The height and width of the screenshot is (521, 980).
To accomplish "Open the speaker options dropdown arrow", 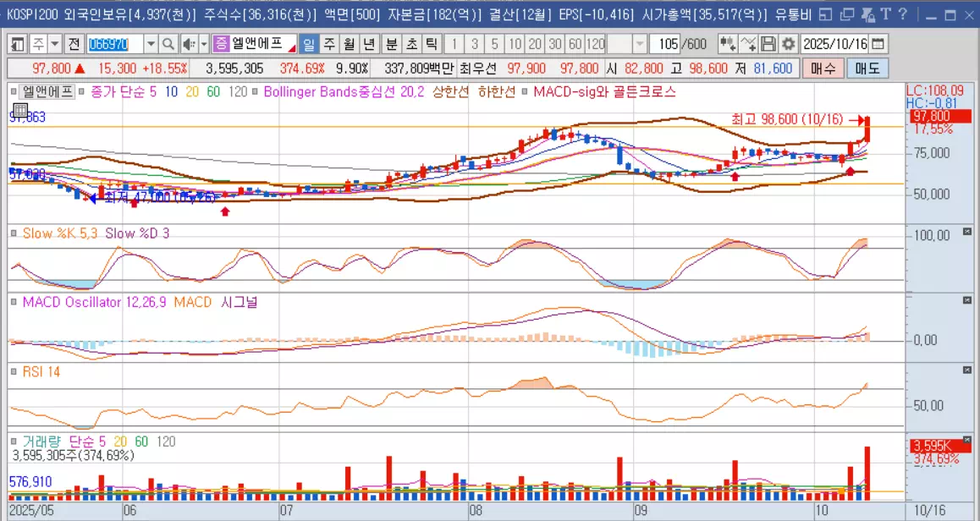I will [x=204, y=44].
